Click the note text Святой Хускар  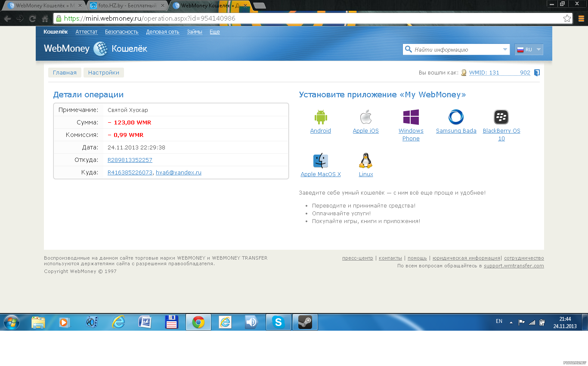point(128,110)
